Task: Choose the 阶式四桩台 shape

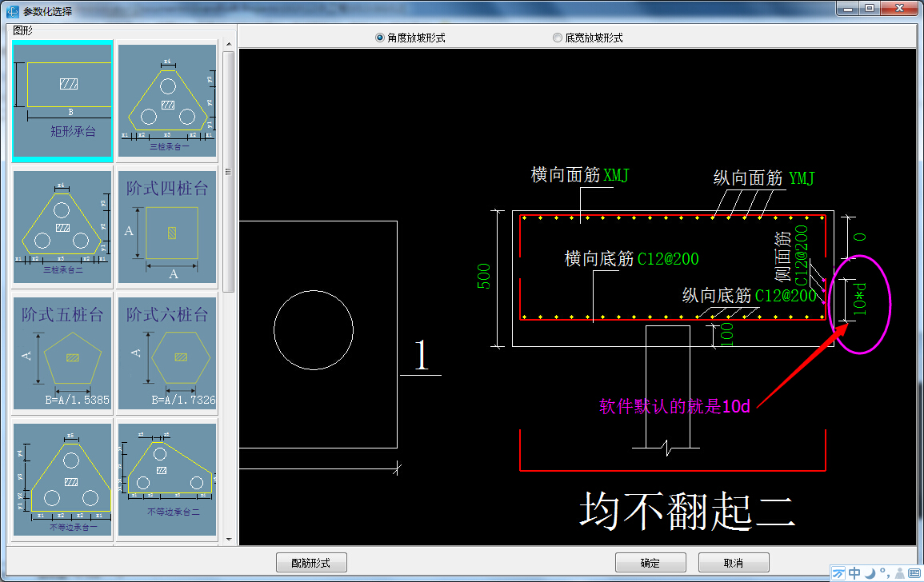Action: [167, 227]
